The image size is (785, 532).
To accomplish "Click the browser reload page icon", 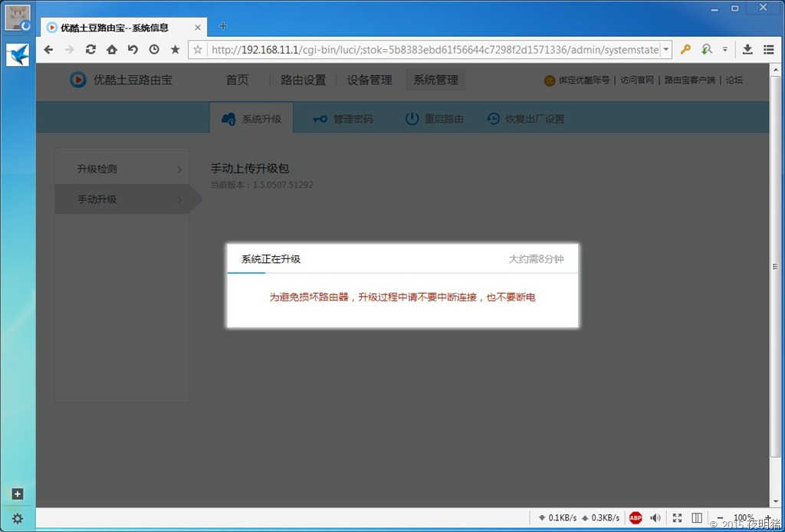I will pyautogui.click(x=90, y=50).
